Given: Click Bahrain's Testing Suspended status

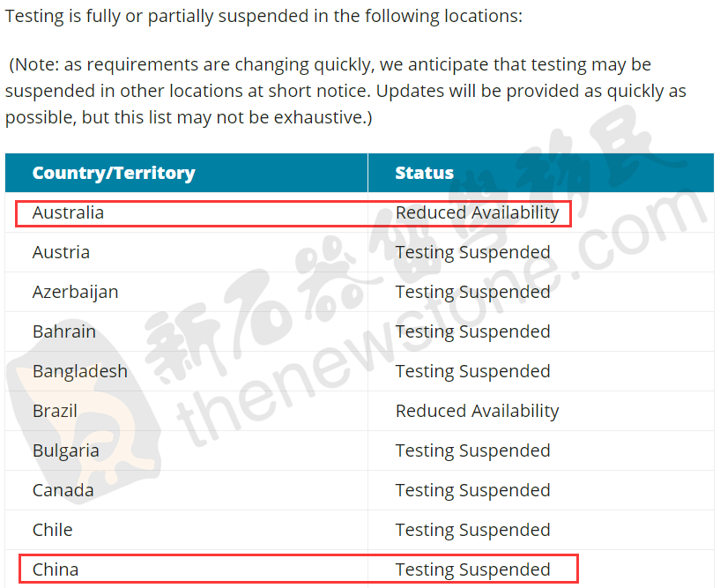Looking at the screenshot, I should click(472, 332).
